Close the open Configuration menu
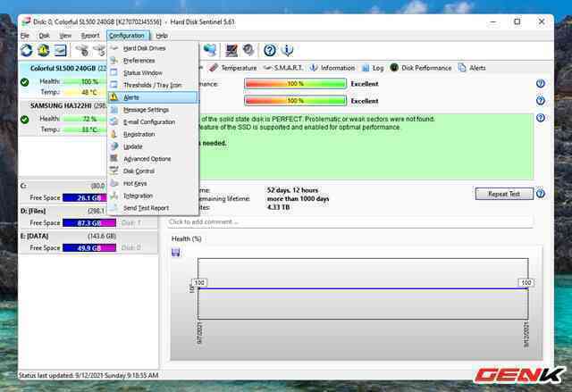 click(127, 36)
